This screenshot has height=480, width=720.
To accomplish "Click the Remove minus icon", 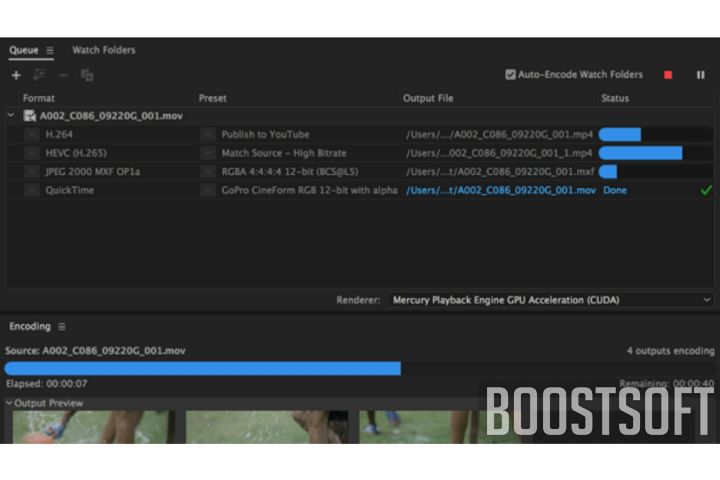I will (x=63, y=75).
